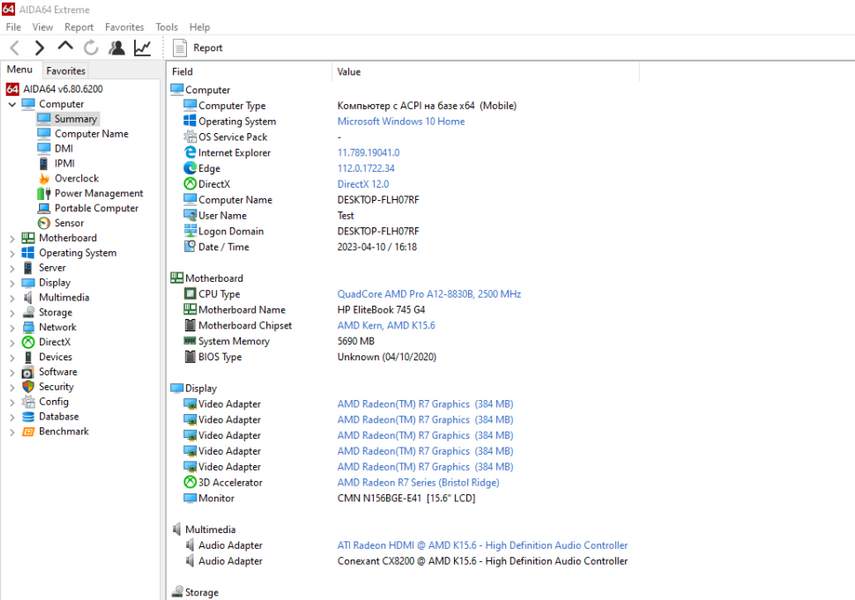
Task: Click the Motherboard icon in the sidebar tree
Action: point(28,238)
